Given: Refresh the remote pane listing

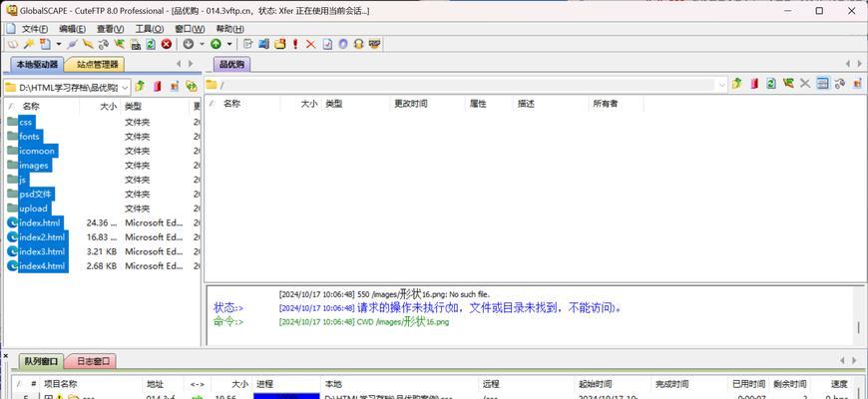Looking at the screenshot, I should pos(771,84).
